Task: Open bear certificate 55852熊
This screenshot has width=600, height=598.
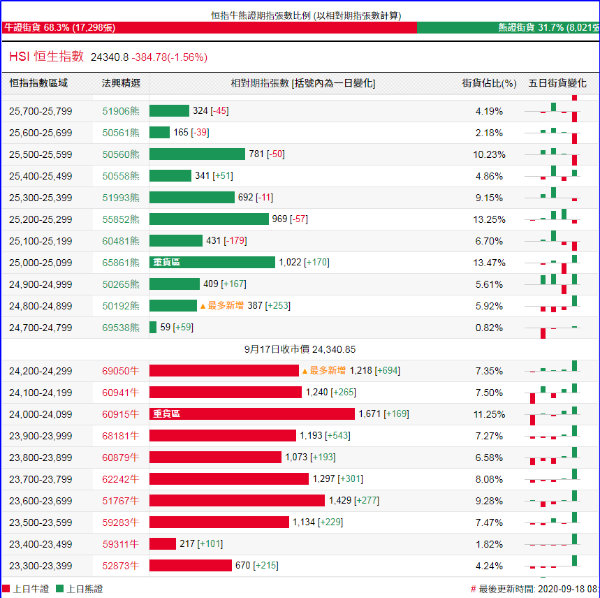Action: tap(121, 220)
